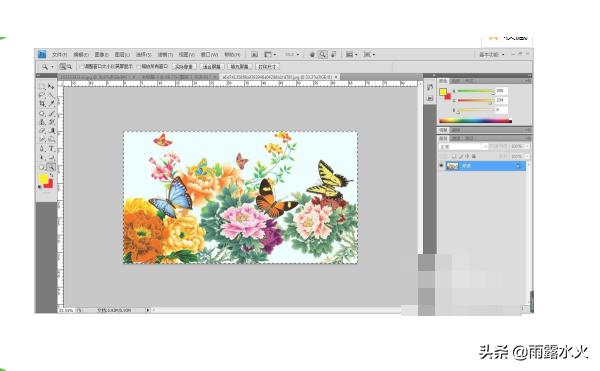
Task: Select the Path Selection tool
Action: pyautogui.click(x=41, y=158)
